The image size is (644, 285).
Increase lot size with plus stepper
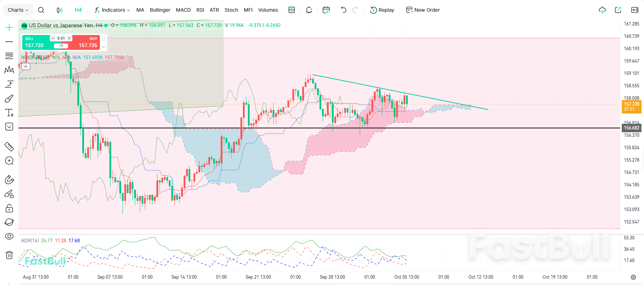point(69,38)
